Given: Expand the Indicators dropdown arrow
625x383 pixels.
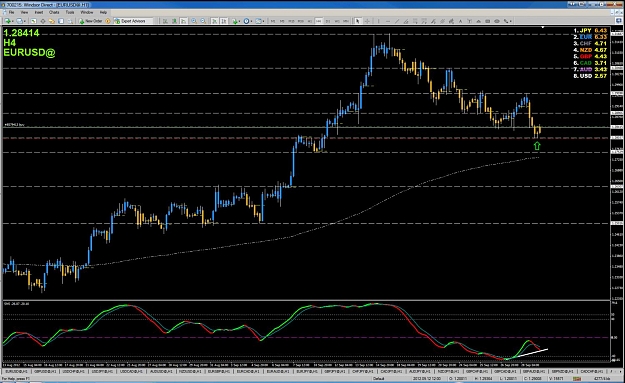Looking at the screenshot, I should [x=239, y=21].
